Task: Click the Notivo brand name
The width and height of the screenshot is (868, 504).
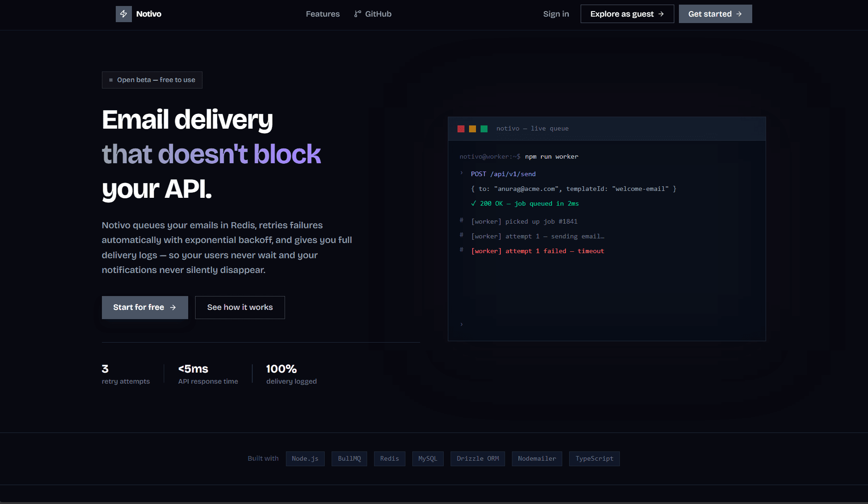Action: point(149,14)
